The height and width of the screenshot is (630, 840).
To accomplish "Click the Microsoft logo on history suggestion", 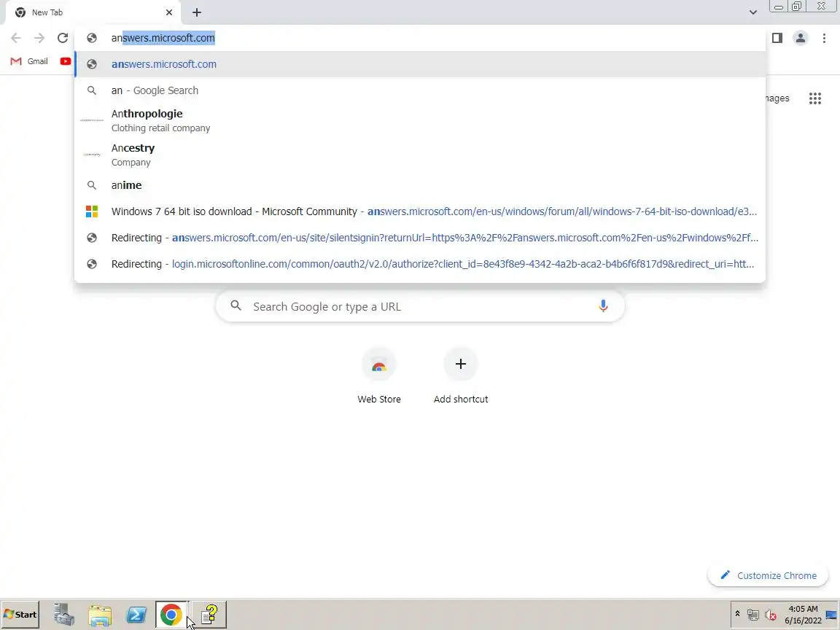I will pos(92,211).
